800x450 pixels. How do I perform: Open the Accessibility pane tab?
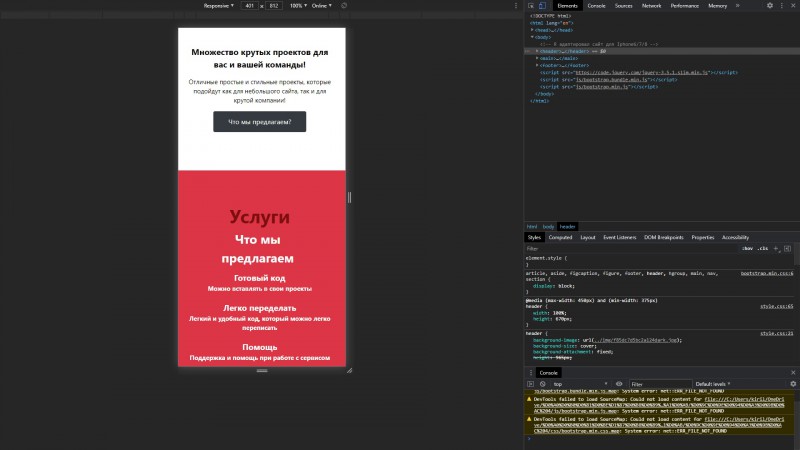click(x=735, y=237)
